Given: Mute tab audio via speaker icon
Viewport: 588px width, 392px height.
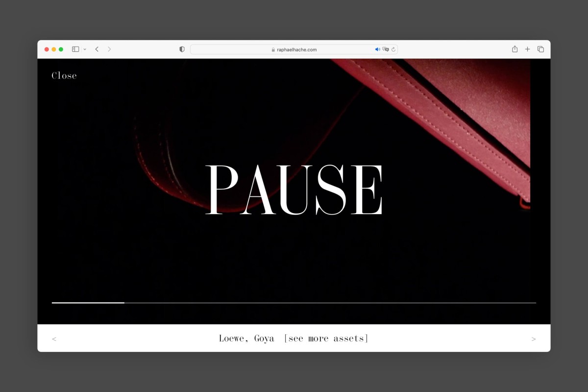Looking at the screenshot, I should [x=378, y=49].
